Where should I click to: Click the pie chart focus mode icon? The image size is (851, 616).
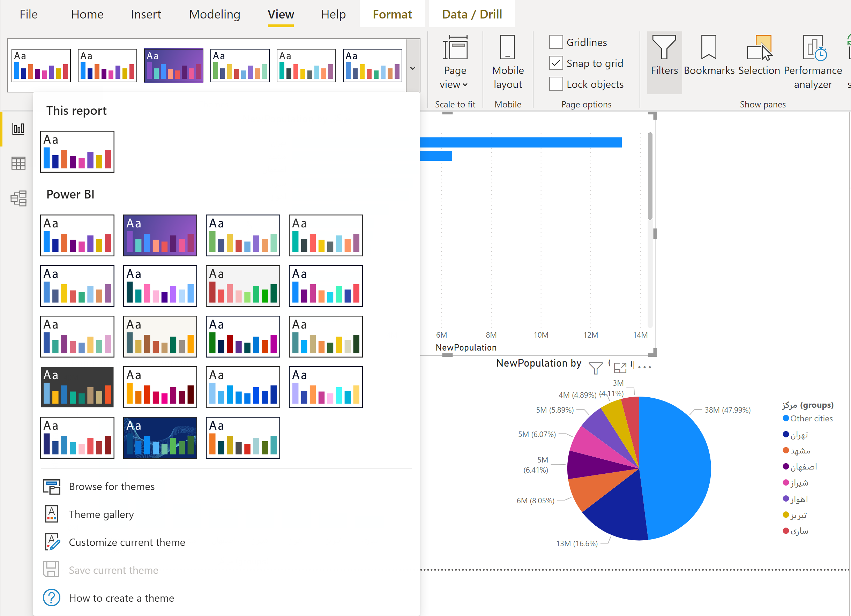pos(620,368)
